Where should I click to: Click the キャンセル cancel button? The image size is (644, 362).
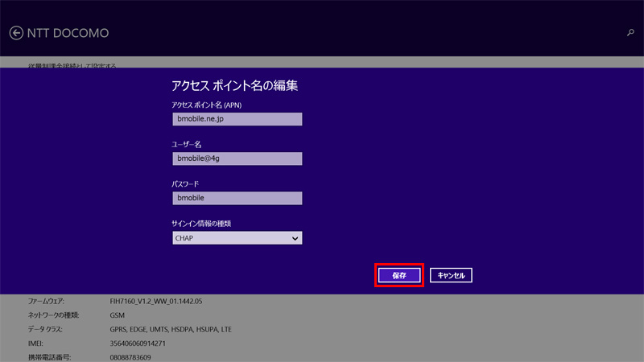click(x=451, y=275)
